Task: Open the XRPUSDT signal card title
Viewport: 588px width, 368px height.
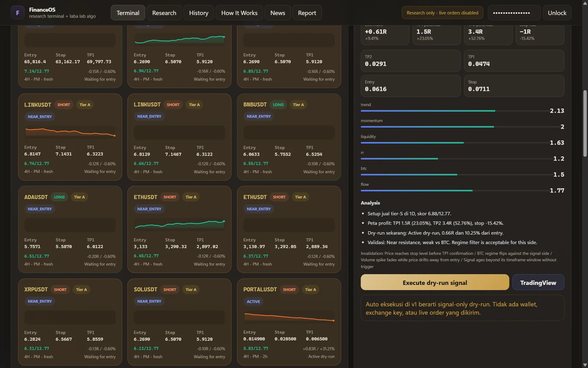Action: (36, 290)
